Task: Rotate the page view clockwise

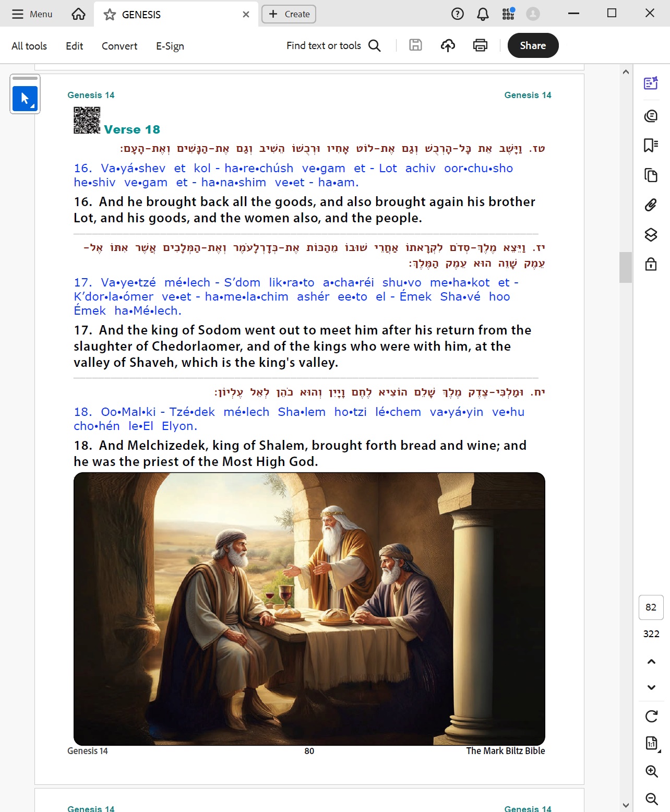Action: coord(651,716)
